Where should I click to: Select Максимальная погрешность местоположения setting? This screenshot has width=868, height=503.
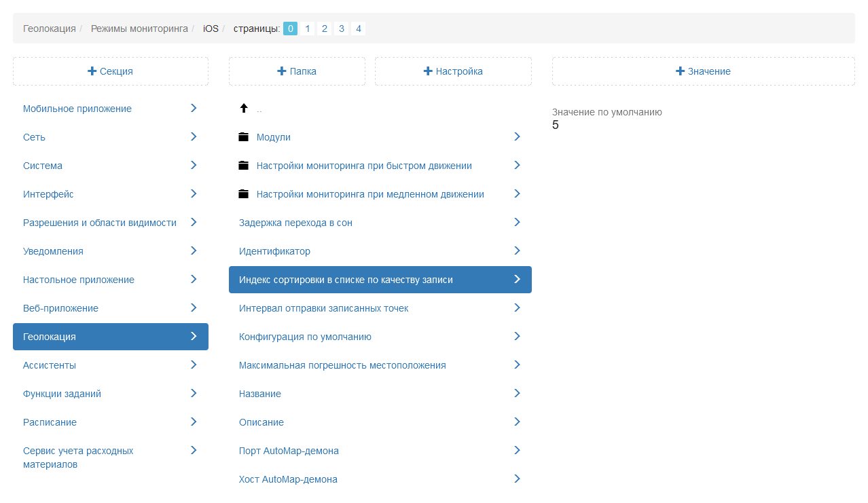(342, 365)
